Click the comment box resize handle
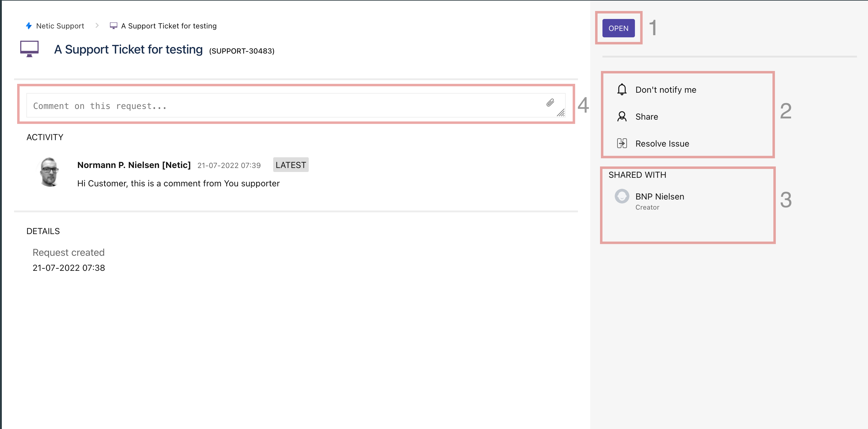The image size is (868, 429). coord(561,113)
